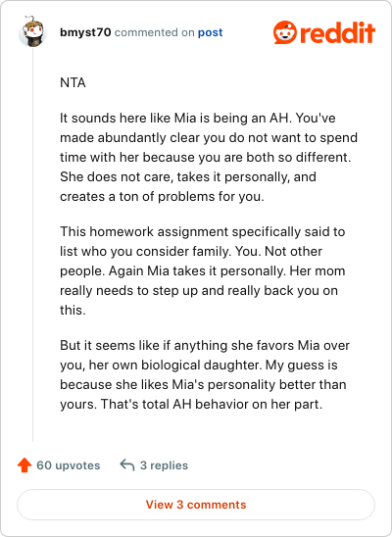Click the reddit wordmark logo
The width and height of the screenshot is (392, 537).
[x=337, y=33]
